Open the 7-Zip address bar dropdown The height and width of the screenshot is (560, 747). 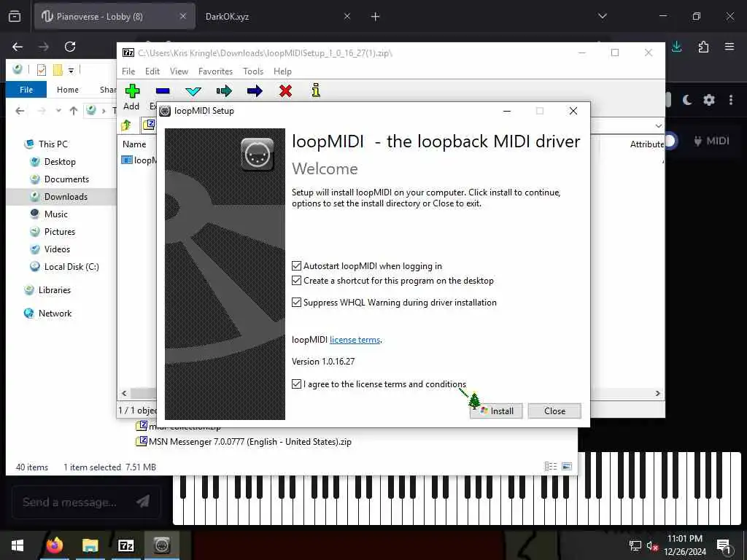click(659, 126)
